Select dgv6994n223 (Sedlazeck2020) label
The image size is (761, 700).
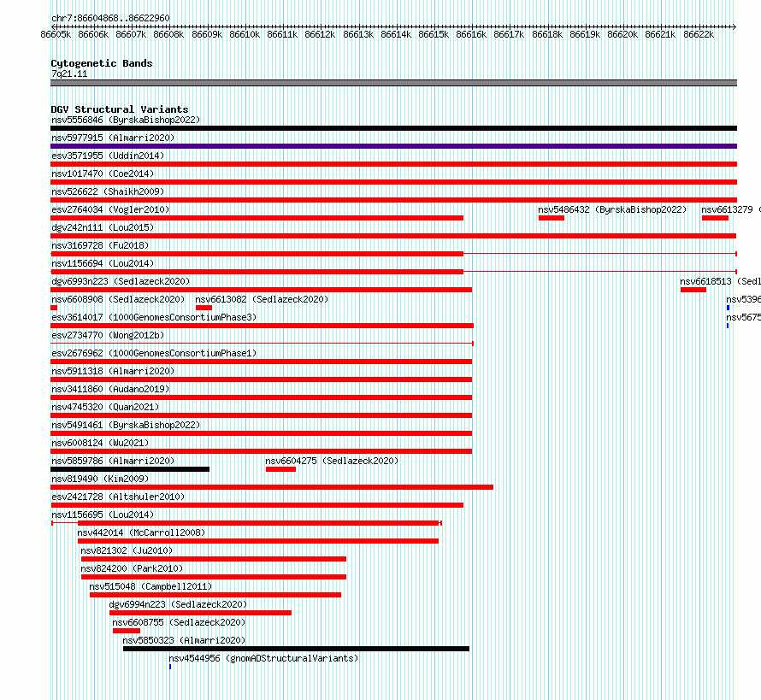pos(178,604)
